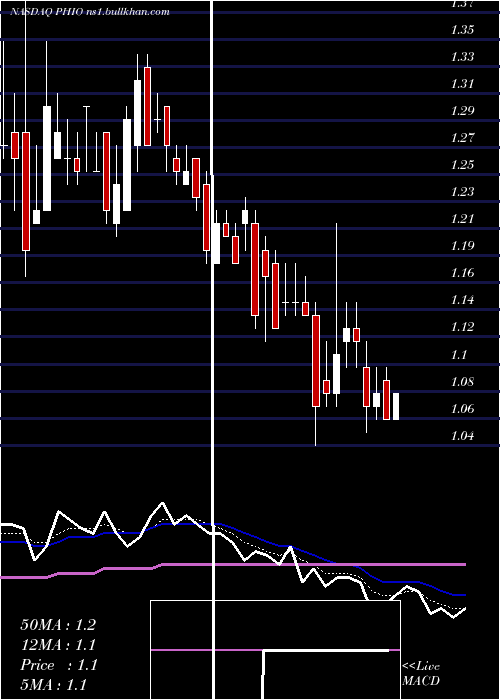Click the 1.08 price axis label
The image size is (500, 700).
[x=462, y=382]
